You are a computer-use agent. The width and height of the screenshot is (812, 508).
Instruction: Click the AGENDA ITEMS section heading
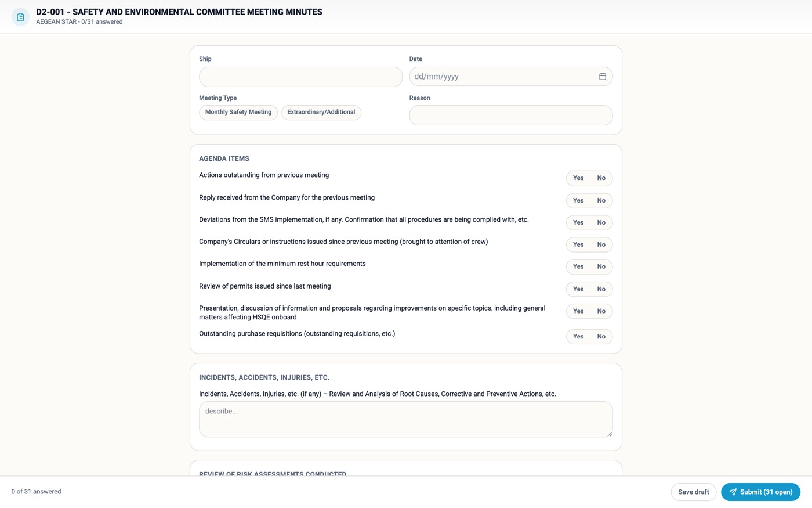pos(224,158)
